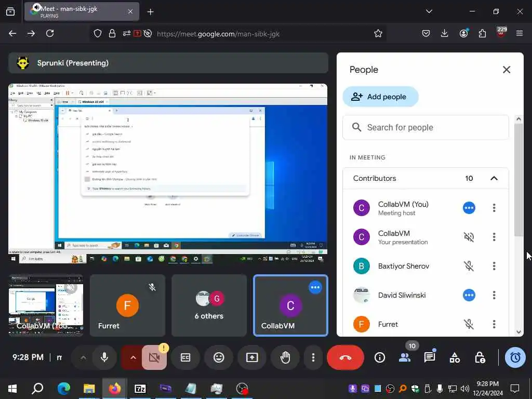Expand video settings arrow beside camera
Viewport: 532px width, 399px height.
coord(133,357)
